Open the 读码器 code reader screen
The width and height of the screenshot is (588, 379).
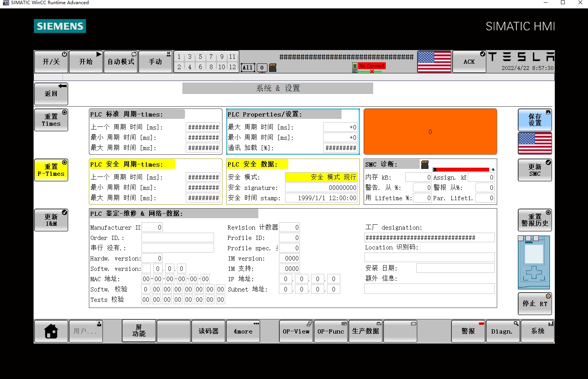tap(208, 331)
